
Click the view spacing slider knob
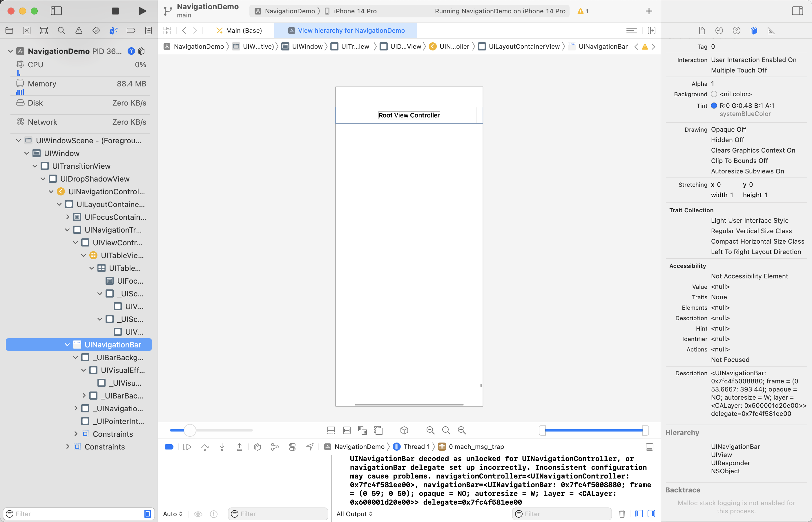190,430
